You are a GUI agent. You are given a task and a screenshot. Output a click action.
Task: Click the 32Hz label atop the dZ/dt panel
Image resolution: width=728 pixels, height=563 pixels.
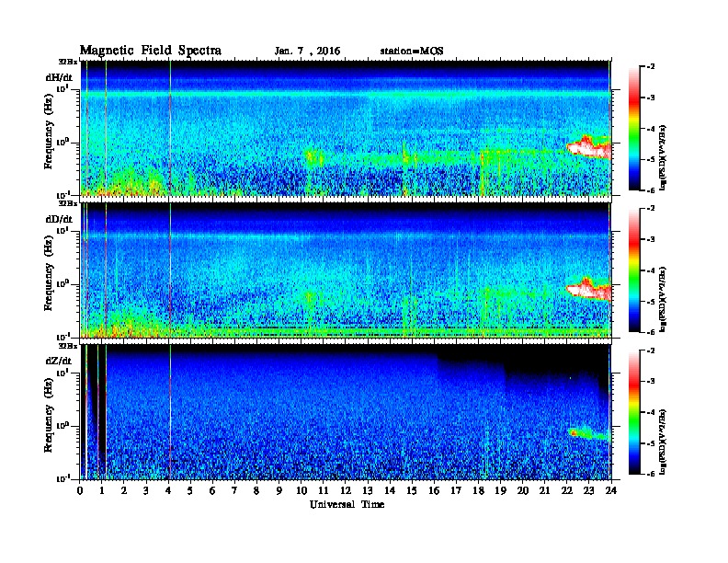(x=67, y=346)
